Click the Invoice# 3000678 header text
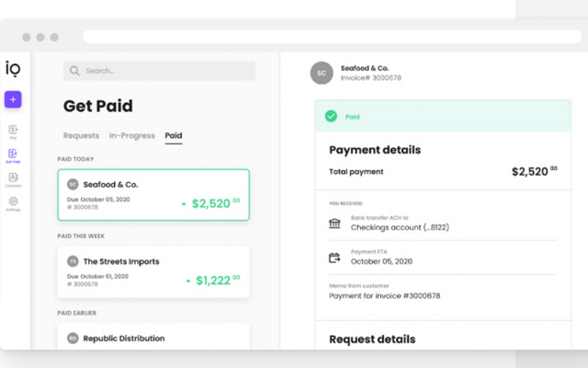The width and height of the screenshot is (588, 368). (371, 77)
